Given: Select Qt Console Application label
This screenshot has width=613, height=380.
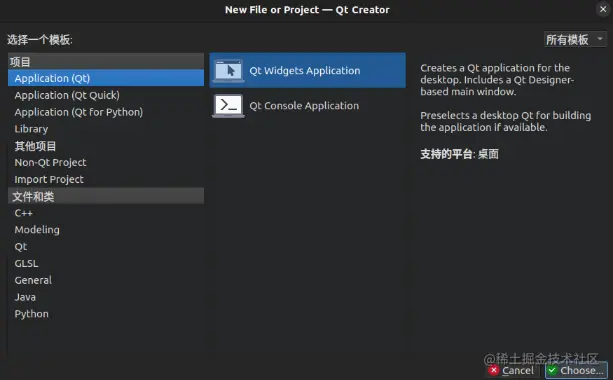Looking at the screenshot, I should click(304, 106).
